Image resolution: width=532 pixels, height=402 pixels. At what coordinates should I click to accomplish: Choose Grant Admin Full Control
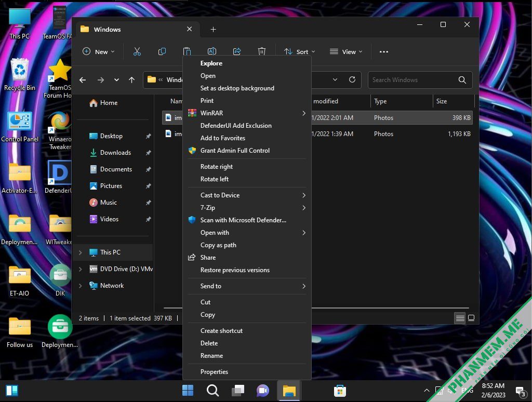(247, 151)
